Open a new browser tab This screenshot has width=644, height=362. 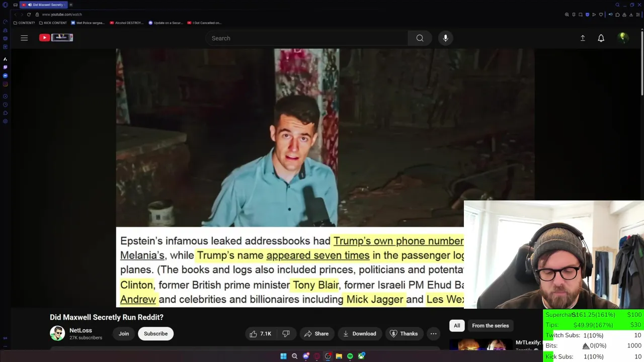pyautogui.click(x=71, y=5)
